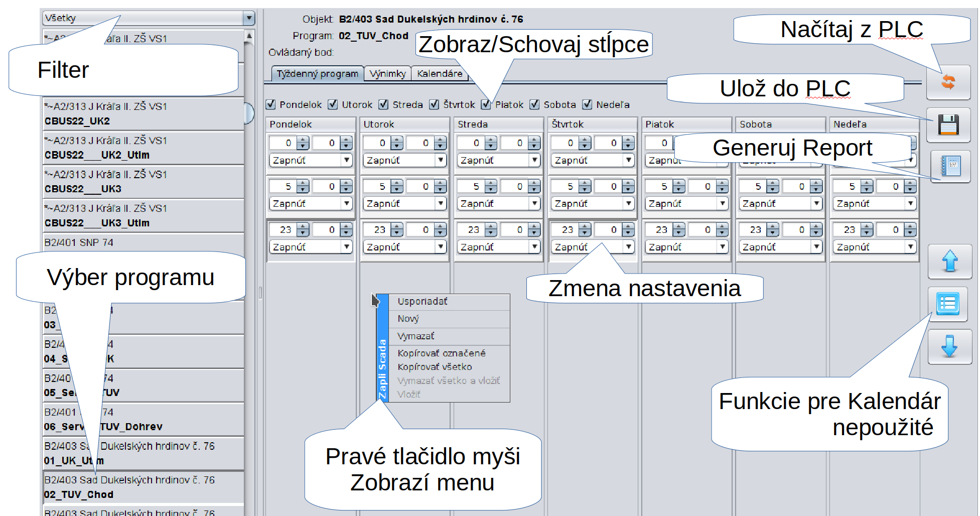Increment hour stepper showing 5 under Utorok
Screen dimensions: 980x516
click(397, 184)
